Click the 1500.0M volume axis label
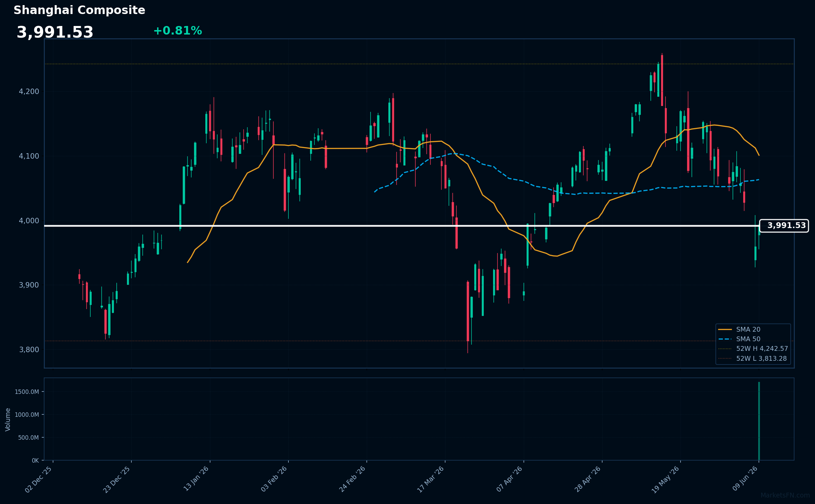 tap(27, 392)
